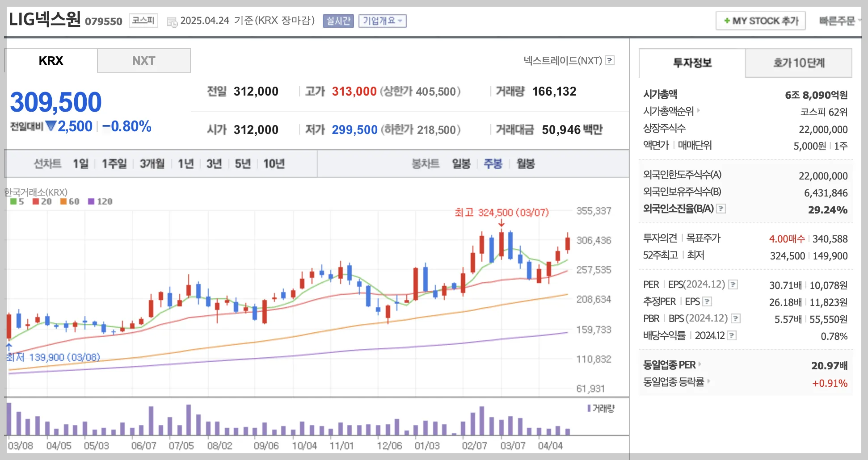Click the 04/04 date on the chart axis
The height and width of the screenshot is (460, 868).
[550, 446]
